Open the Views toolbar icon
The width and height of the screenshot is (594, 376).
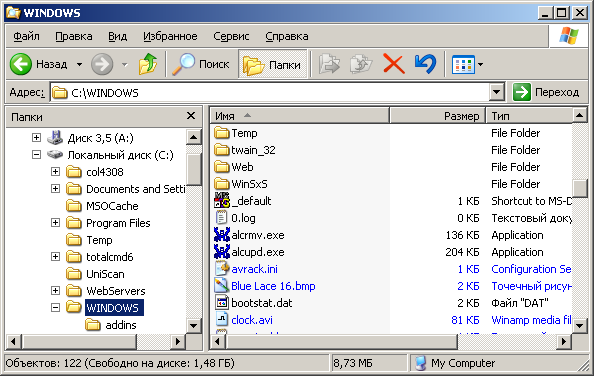coord(463,64)
